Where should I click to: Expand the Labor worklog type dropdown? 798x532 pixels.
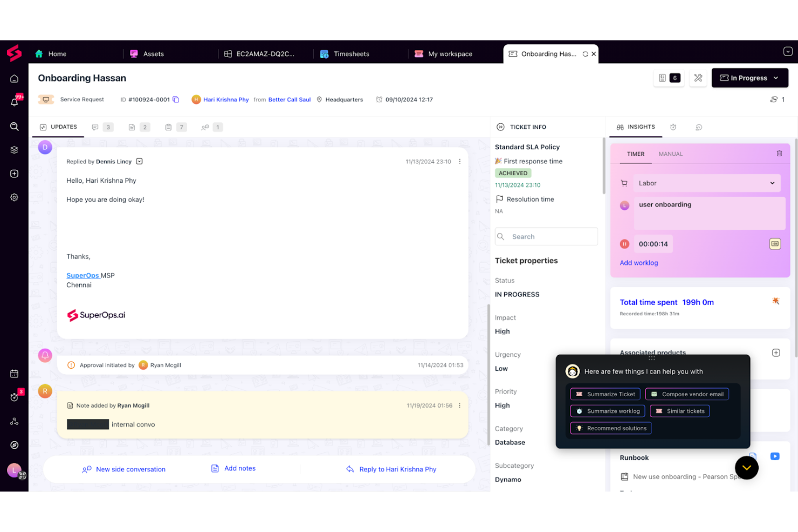click(x=706, y=183)
